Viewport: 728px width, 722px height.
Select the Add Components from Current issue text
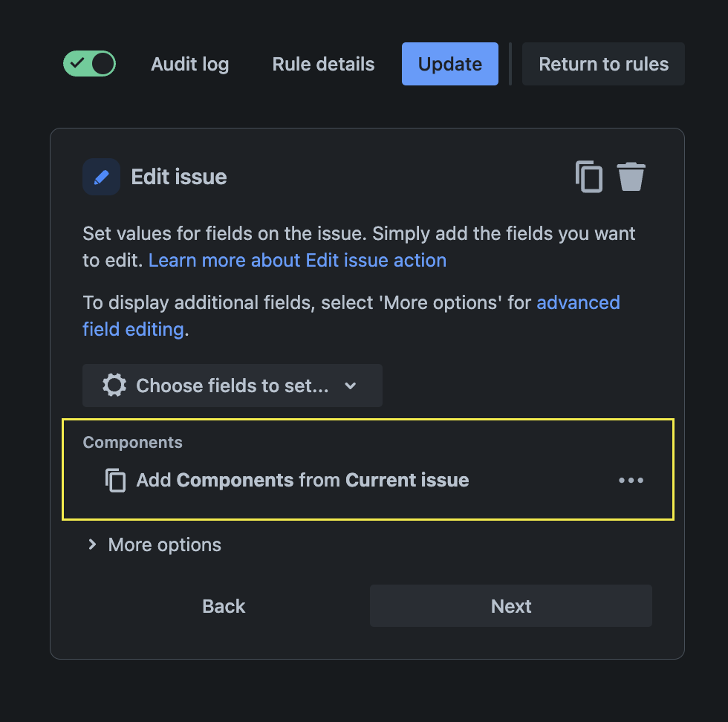tap(302, 480)
